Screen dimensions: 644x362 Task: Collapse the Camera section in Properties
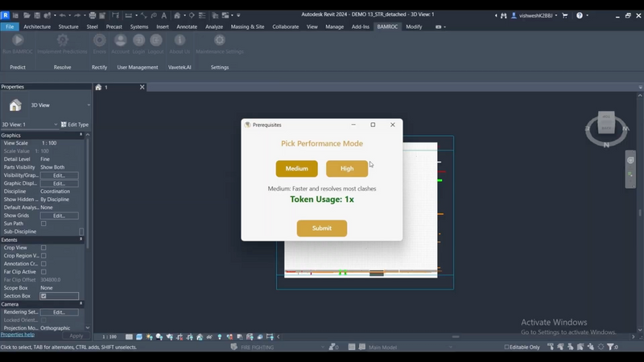point(81,304)
